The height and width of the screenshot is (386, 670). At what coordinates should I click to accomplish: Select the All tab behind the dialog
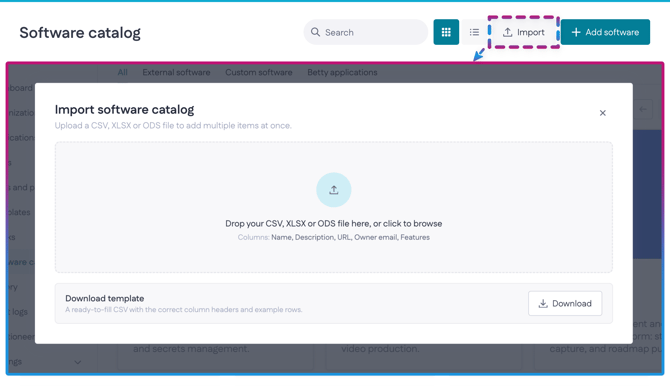pos(123,72)
